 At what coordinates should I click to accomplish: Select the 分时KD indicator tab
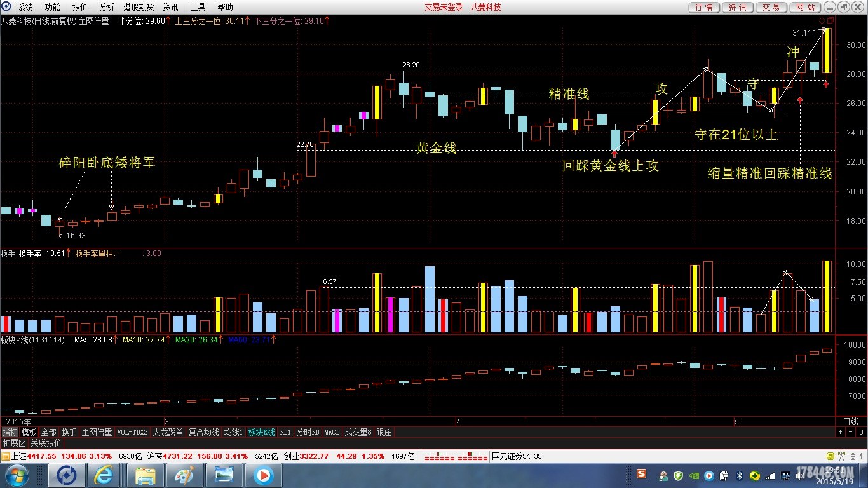coord(308,432)
